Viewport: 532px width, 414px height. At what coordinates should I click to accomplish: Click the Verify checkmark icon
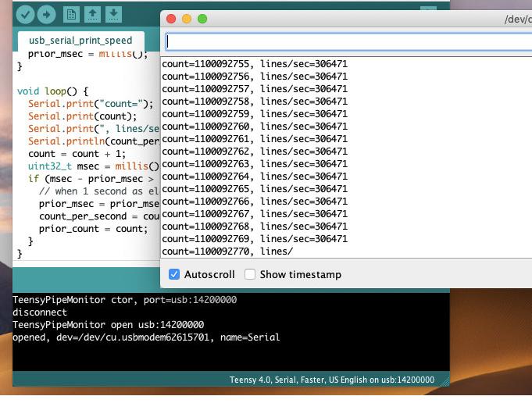pyautogui.click(x=25, y=14)
